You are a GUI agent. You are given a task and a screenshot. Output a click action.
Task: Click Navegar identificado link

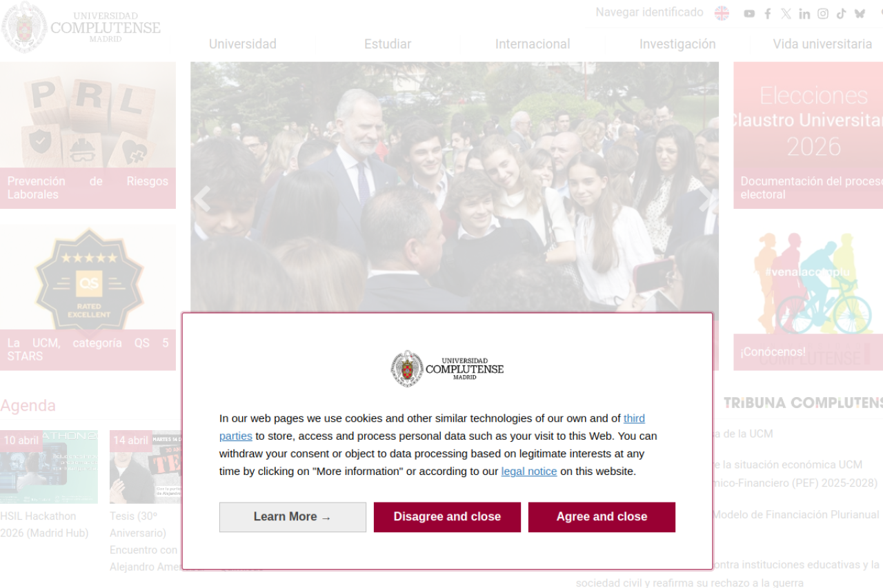pyautogui.click(x=650, y=12)
